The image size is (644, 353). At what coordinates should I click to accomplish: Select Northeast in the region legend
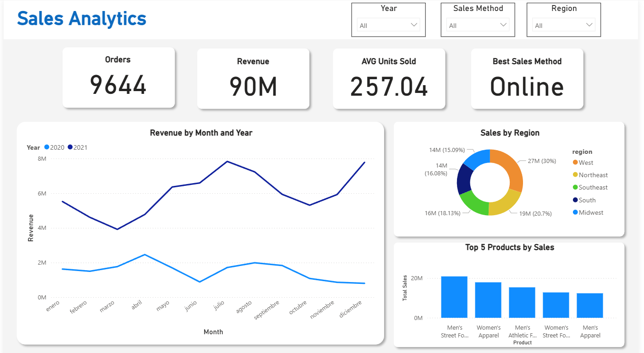(x=593, y=175)
